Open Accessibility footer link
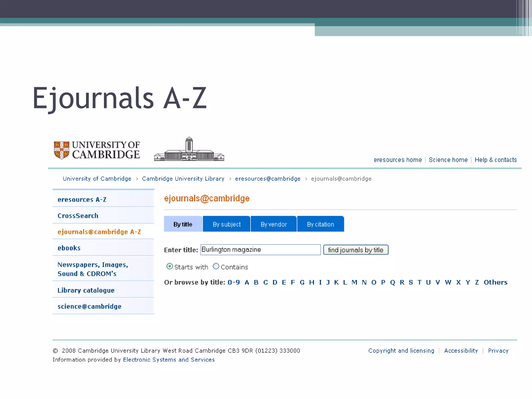 tap(461, 351)
